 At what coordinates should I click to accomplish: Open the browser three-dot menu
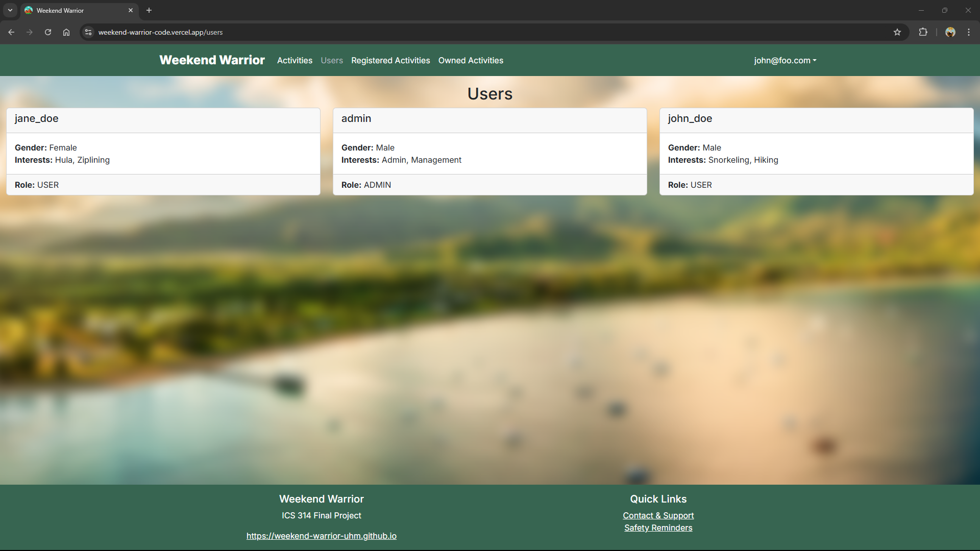point(968,32)
